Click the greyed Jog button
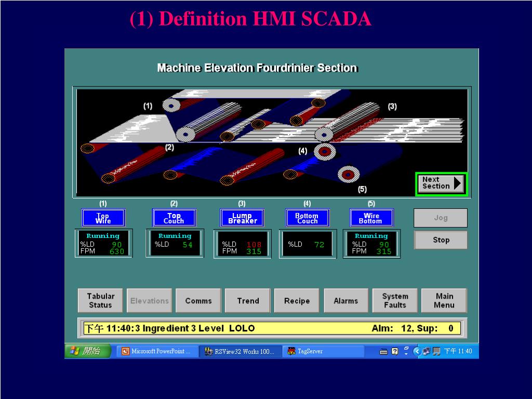 pyautogui.click(x=441, y=218)
